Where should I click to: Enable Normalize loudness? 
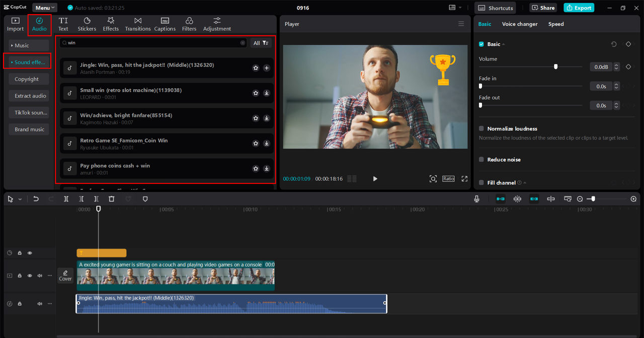pyautogui.click(x=481, y=128)
